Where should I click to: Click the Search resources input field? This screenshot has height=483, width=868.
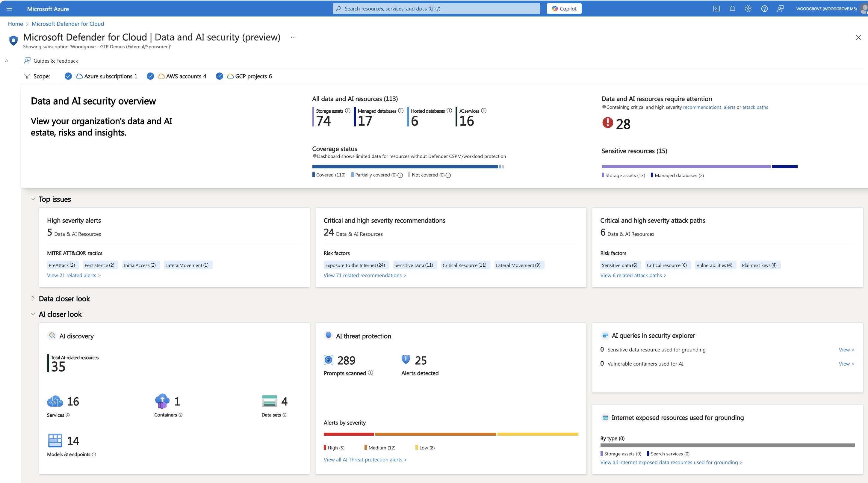[436, 9]
